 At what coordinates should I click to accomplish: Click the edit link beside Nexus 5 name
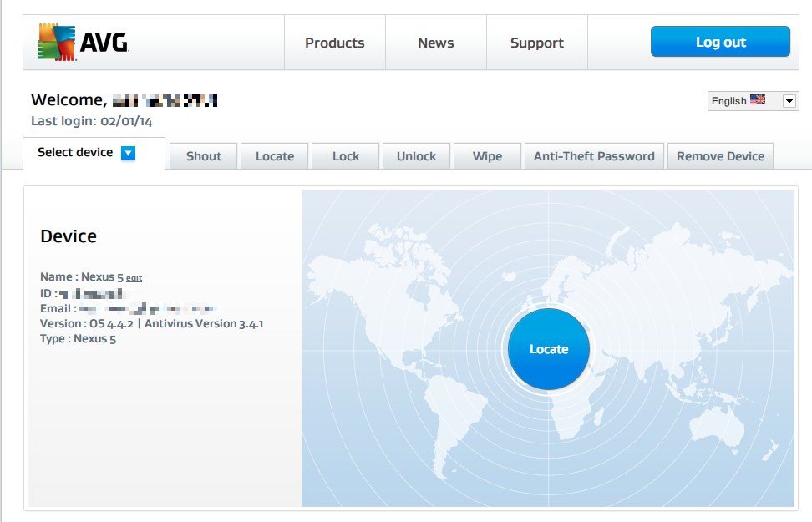click(x=134, y=278)
